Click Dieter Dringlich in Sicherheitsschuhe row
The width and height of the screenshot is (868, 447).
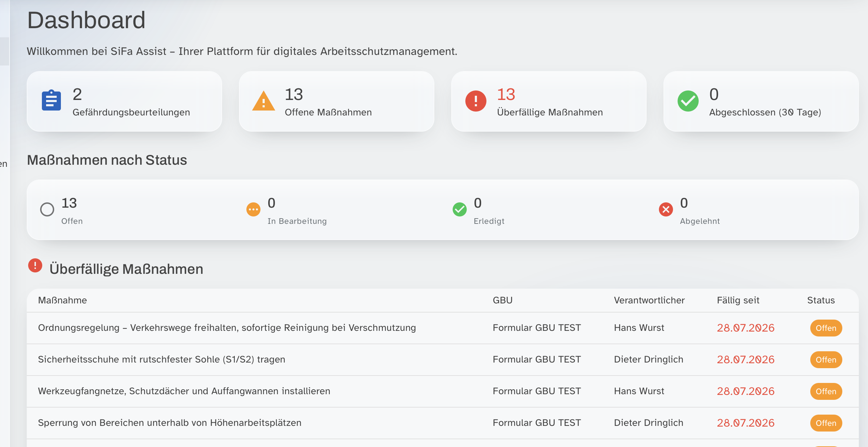(x=649, y=359)
